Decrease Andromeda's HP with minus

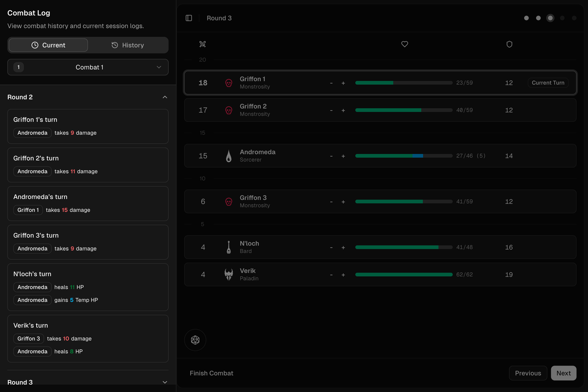(x=331, y=156)
